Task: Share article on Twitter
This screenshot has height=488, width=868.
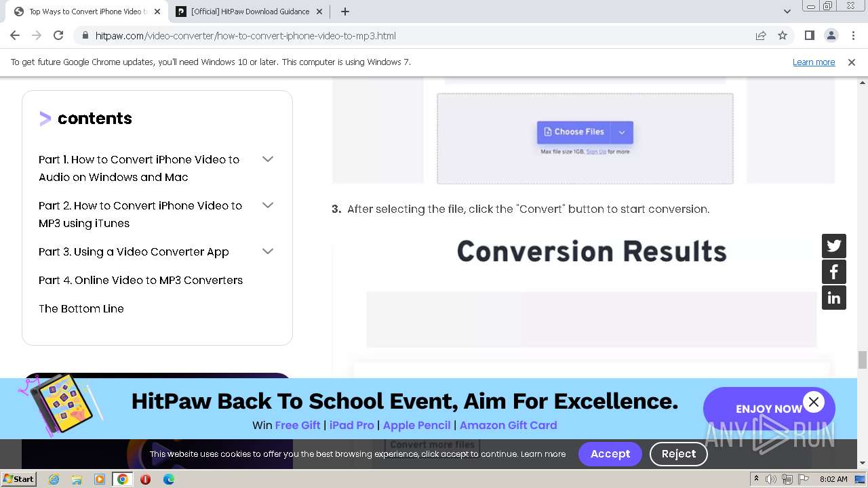Action: [834, 246]
